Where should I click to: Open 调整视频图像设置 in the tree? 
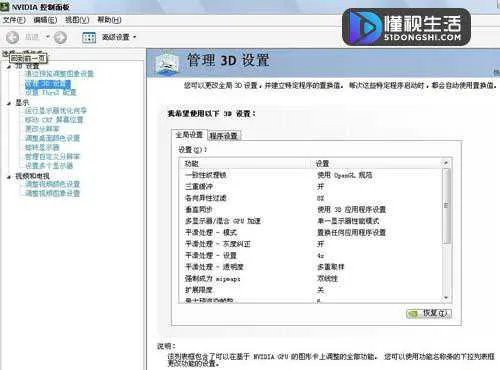pyautogui.click(x=52, y=193)
